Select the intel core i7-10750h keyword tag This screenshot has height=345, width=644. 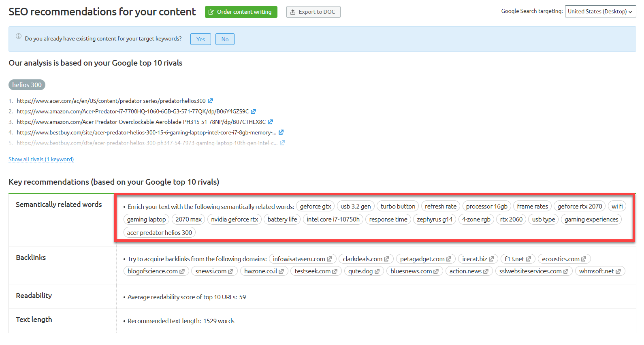(x=333, y=219)
